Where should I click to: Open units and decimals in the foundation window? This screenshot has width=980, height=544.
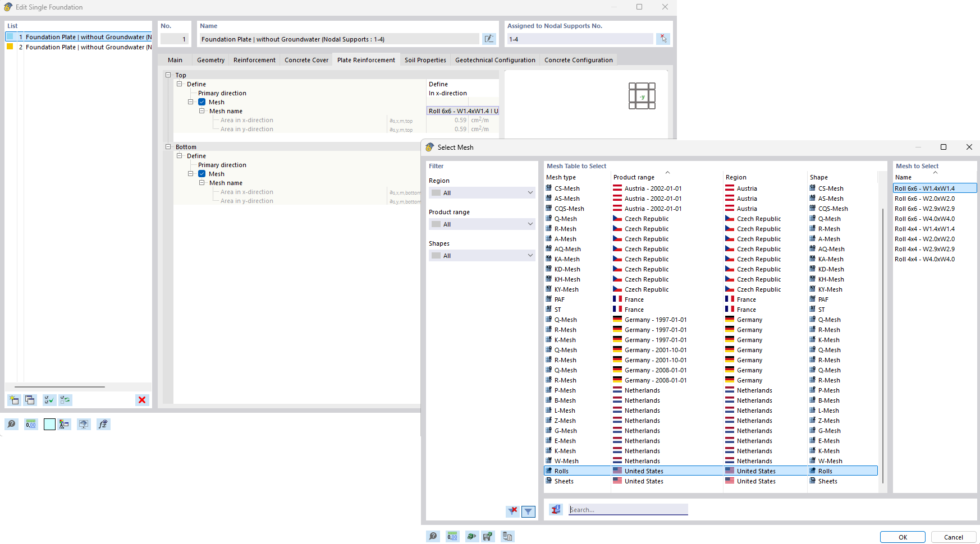[31, 424]
